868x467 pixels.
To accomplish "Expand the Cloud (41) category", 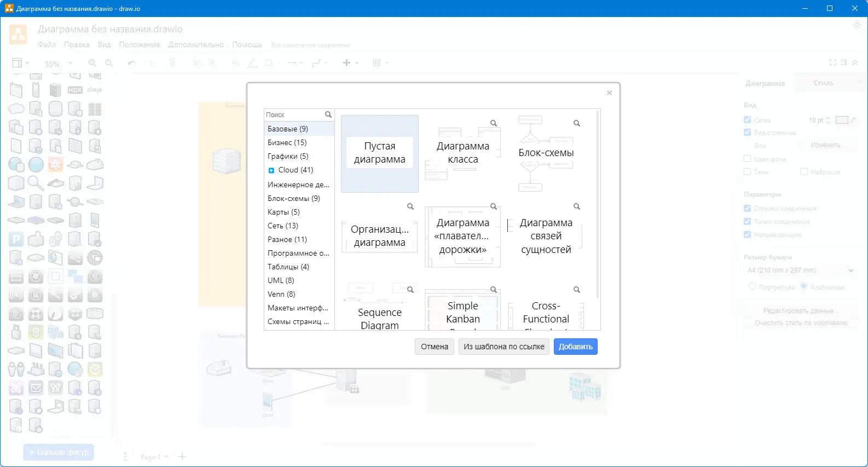I will coord(271,170).
